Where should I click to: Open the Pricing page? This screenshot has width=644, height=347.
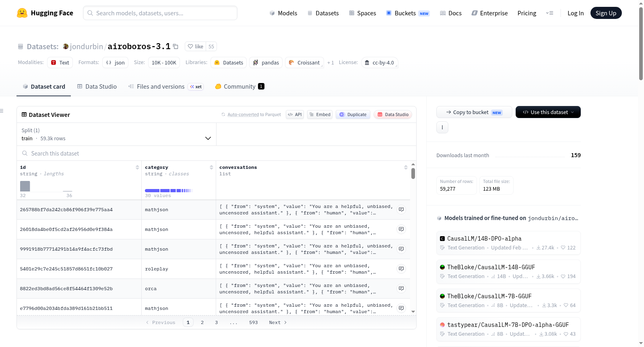click(x=526, y=13)
